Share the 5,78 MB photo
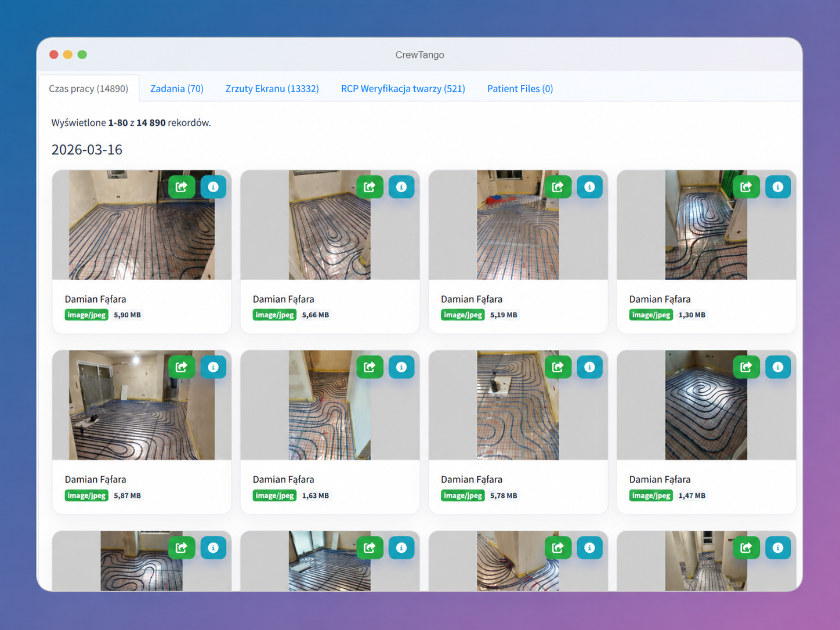This screenshot has width=840, height=630. point(558,367)
